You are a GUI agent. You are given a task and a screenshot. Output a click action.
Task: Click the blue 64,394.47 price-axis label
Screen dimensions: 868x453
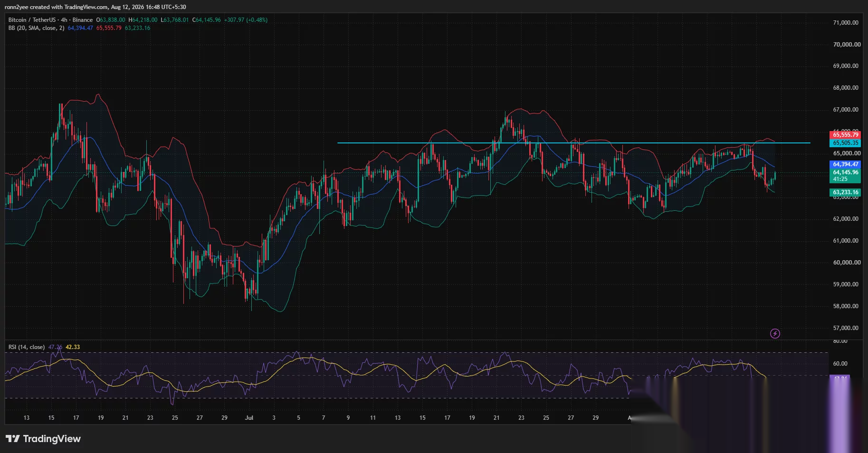pyautogui.click(x=845, y=164)
